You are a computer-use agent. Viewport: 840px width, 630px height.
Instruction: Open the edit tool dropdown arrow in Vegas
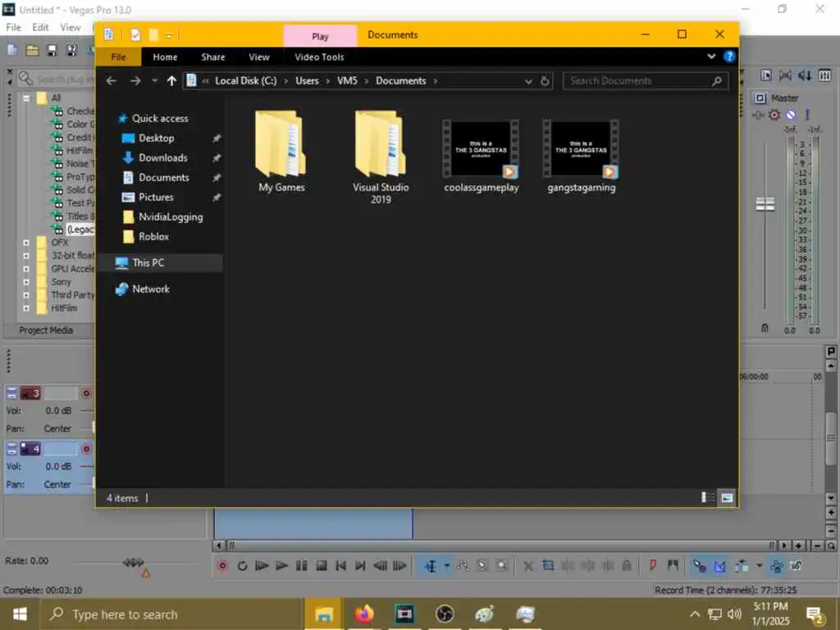pos(446,566)
